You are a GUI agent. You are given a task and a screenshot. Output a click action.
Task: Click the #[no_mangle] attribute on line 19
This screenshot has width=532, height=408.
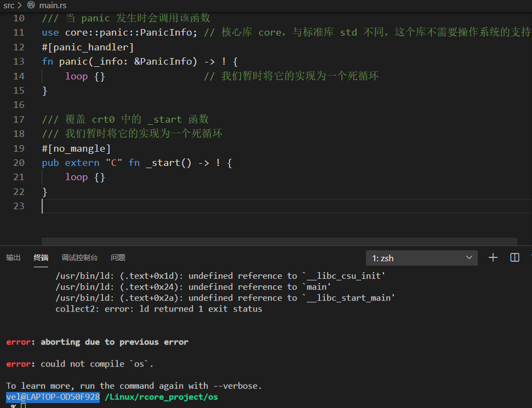click(x=76, y=148)
